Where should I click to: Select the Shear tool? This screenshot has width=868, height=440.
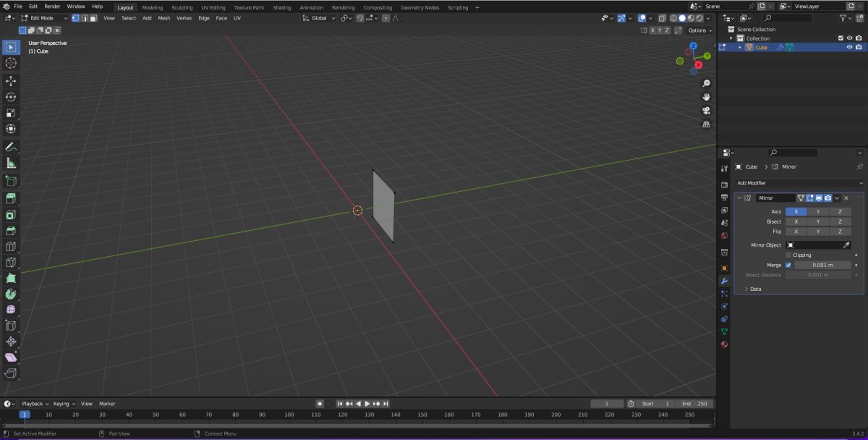pyautogui.click(x=11, y=357)
